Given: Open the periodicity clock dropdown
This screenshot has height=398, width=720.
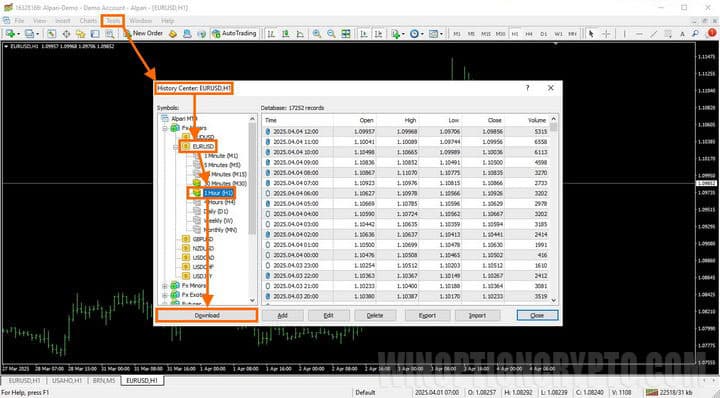Looking at the screenshot, I should tap(416, 34).
